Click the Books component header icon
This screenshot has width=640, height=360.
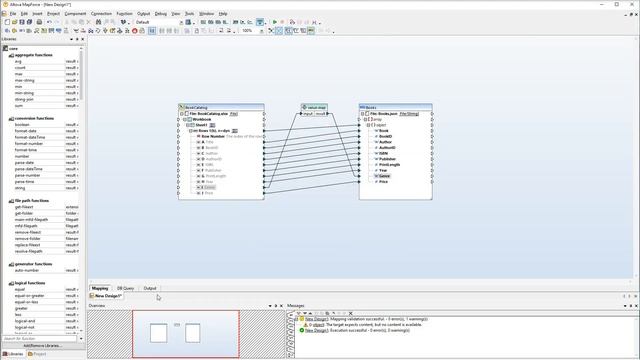[x=362, y=107]
